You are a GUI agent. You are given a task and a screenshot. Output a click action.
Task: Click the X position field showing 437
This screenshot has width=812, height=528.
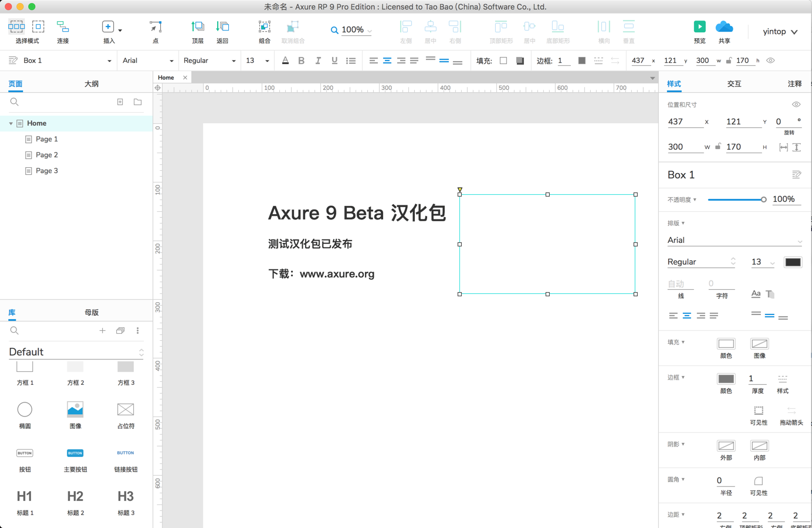coord(684,121)
